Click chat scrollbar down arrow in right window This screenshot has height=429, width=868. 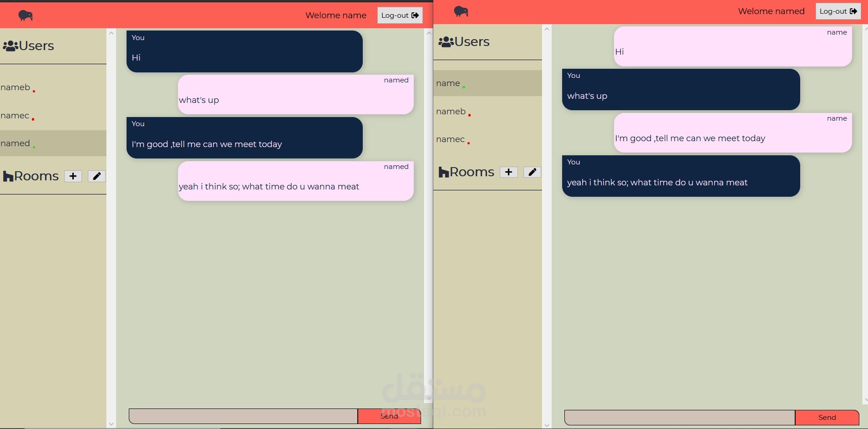coord(865,400)
